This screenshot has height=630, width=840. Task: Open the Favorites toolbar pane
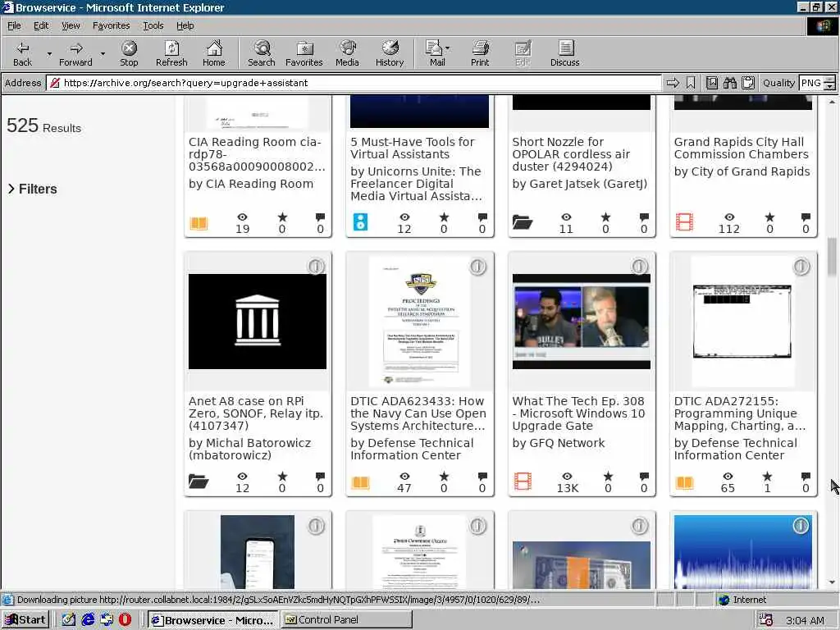(x=304, y=53)
